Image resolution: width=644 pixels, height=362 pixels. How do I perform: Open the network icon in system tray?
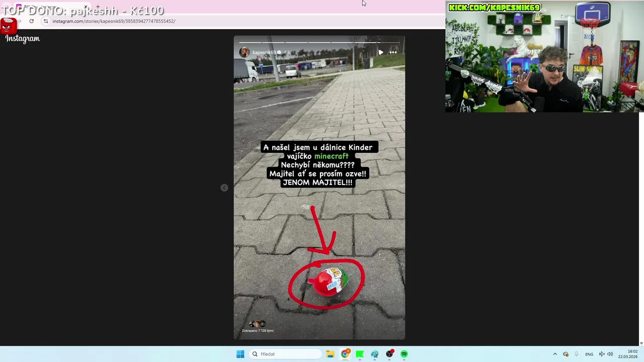coord(602,354)
